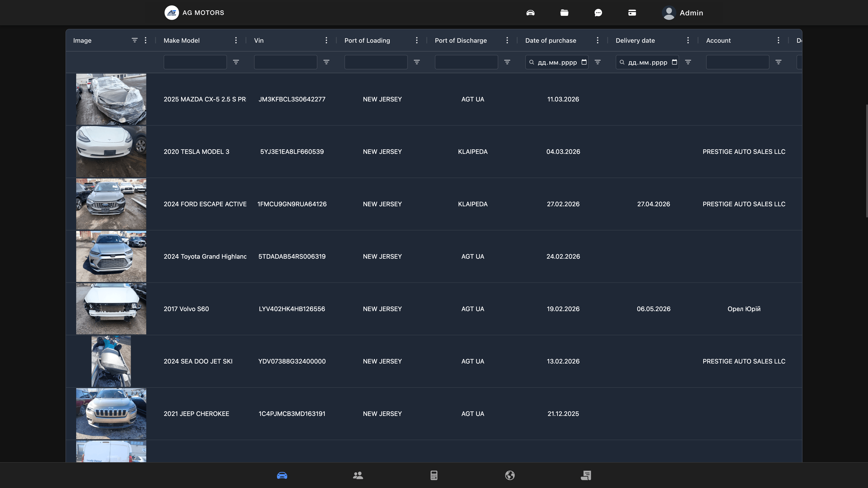Select VIN 5YJ3E1EA8LF660539 cell
This screenshot has height=488, width=868.
point(292,152)
